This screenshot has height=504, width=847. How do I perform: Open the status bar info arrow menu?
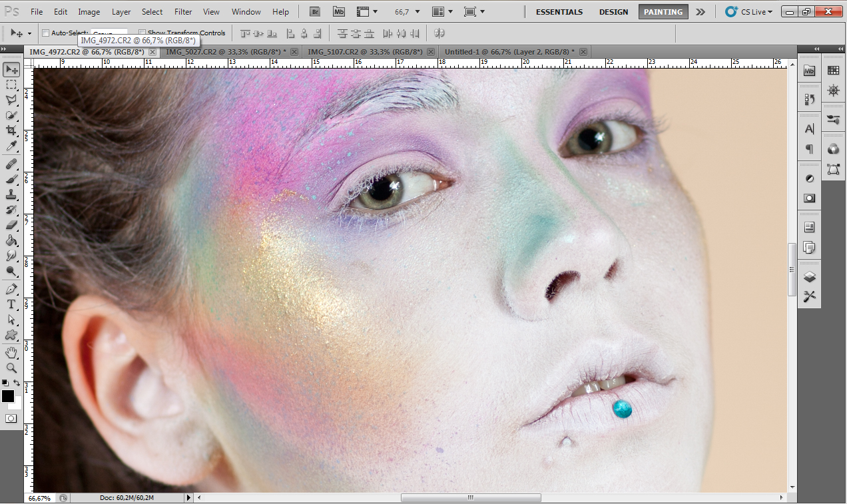click(x=188, y=497)
